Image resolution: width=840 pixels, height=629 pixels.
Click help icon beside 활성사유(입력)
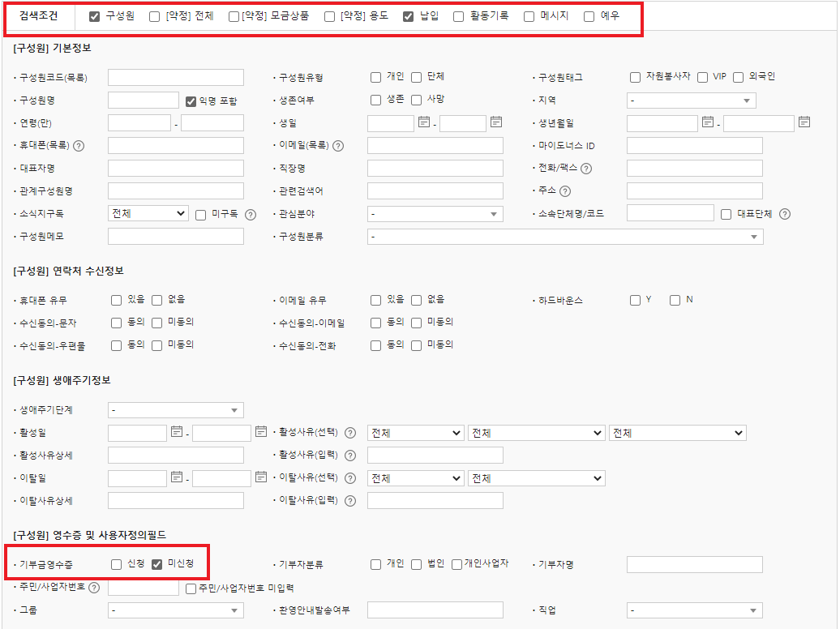(x=350, y=456)
